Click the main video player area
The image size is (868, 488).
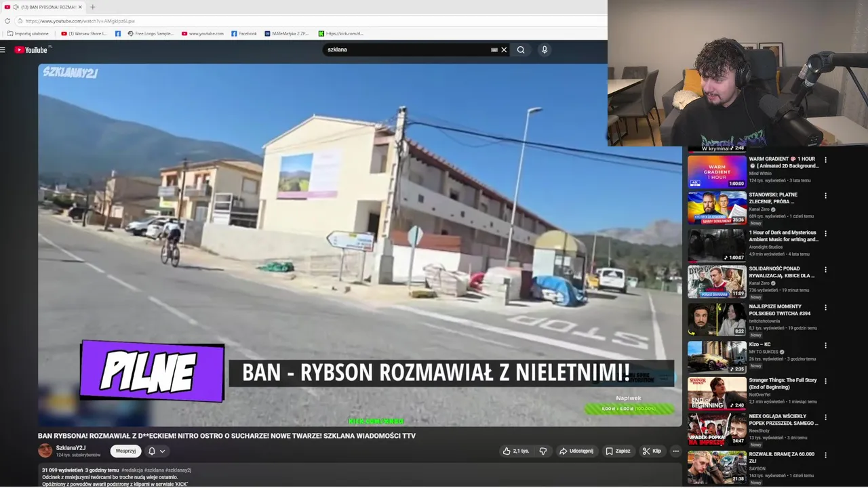pos(359,245)
